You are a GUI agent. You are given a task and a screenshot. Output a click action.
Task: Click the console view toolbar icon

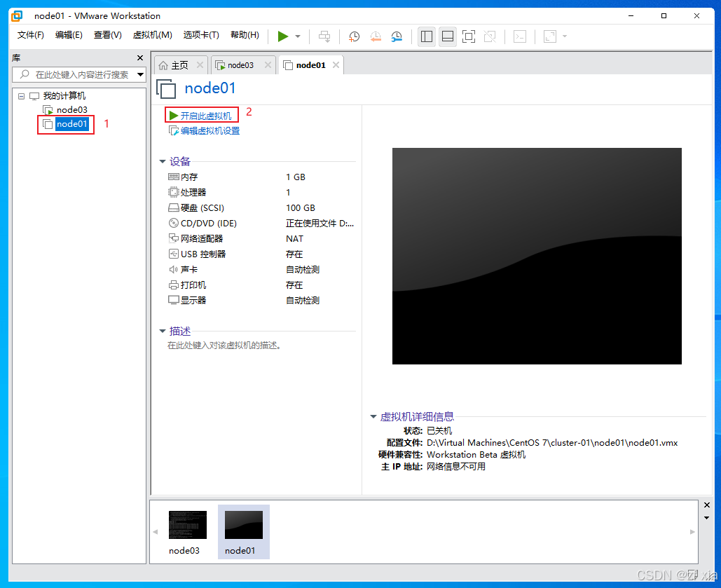point(520,36)
